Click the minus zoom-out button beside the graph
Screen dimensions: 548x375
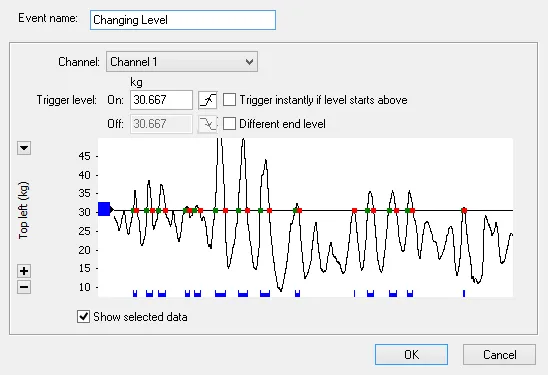coord(24,287)
